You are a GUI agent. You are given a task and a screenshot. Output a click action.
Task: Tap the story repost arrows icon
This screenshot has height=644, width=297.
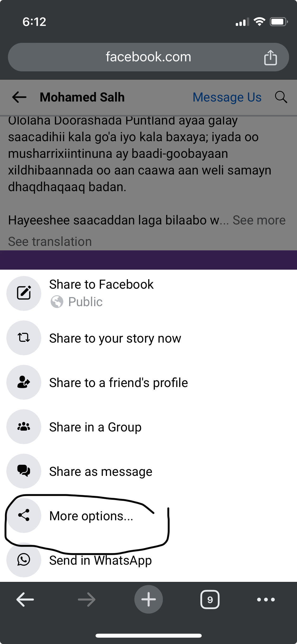point(24,338)
